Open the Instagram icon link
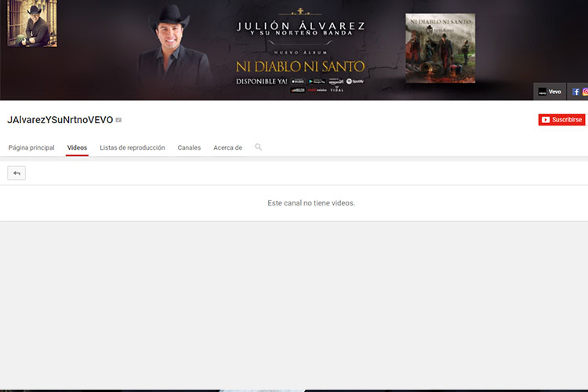Screen dimensions: 588x392 coord(585,92)
